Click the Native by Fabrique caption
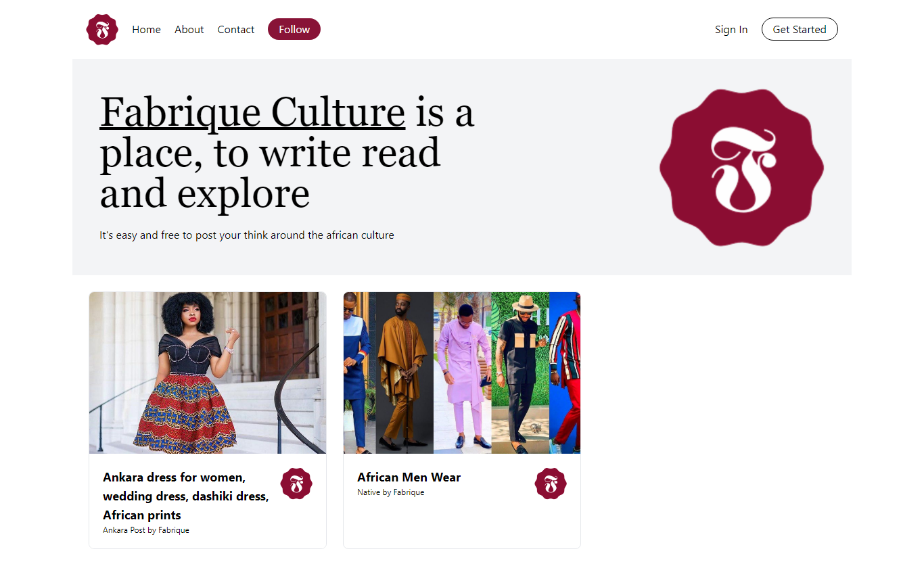 [391, 492]
